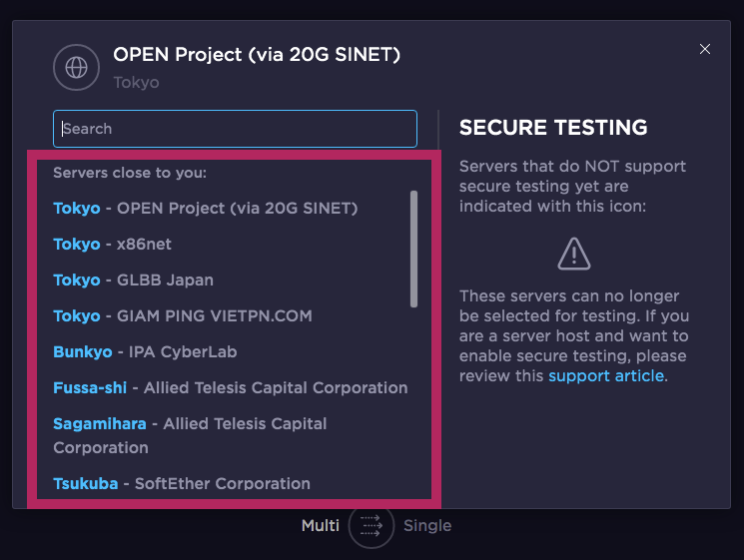
Task: Select Tokyo - GIAM PING VIETPN.COM server
Action: point(183,316)
